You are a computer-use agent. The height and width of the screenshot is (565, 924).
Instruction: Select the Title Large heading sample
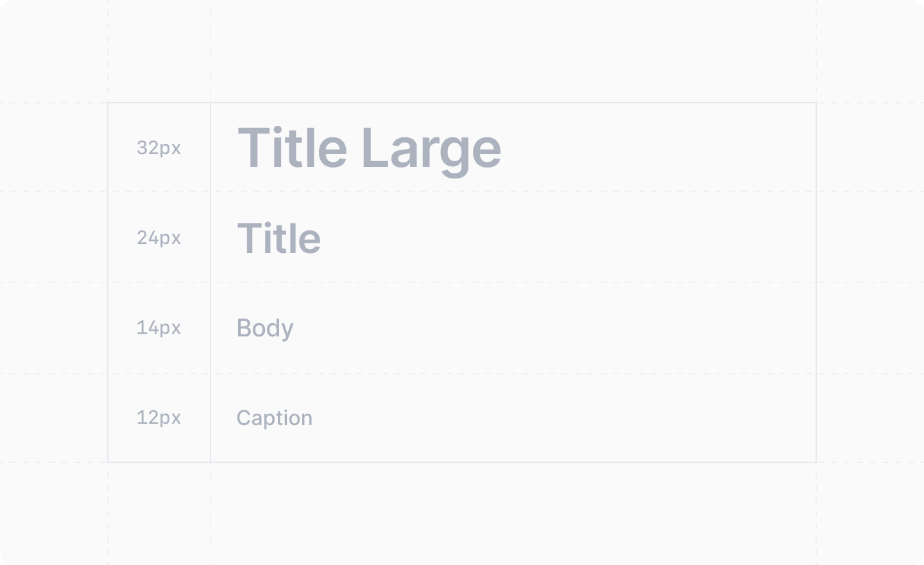click(369, 149)
